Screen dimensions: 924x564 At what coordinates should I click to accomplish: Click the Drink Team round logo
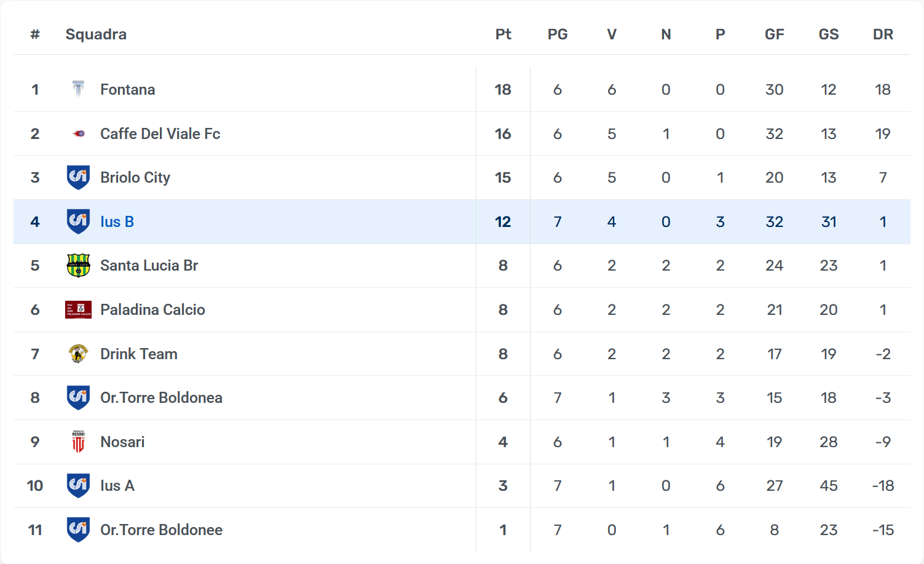[x=78, y=354]
